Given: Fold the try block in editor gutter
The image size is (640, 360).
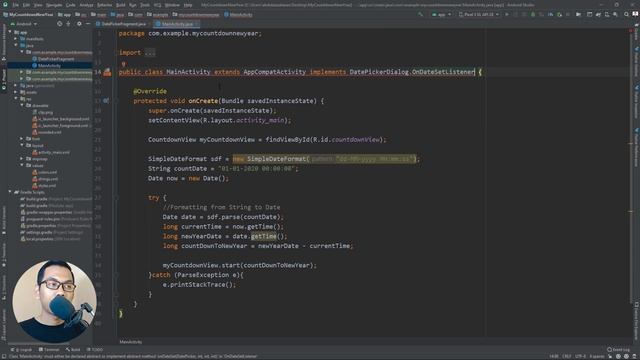Looking at the screenshot, I should tap(116, 198).
